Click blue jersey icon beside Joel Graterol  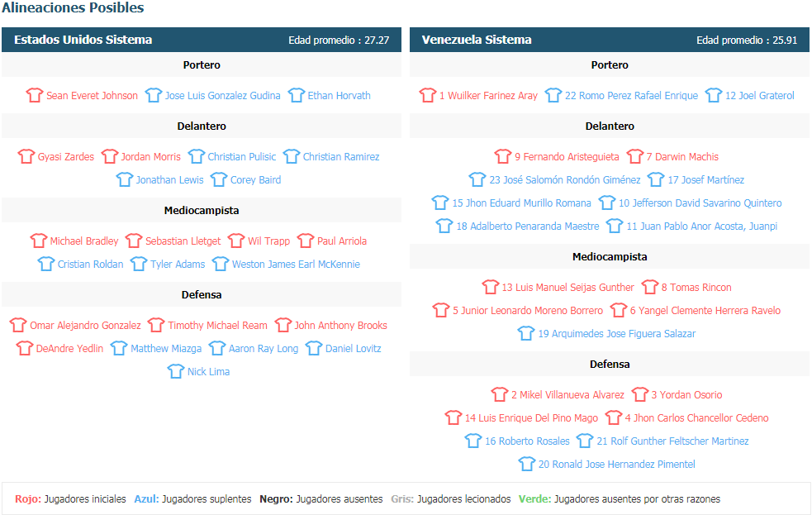(x=714, y=95)
